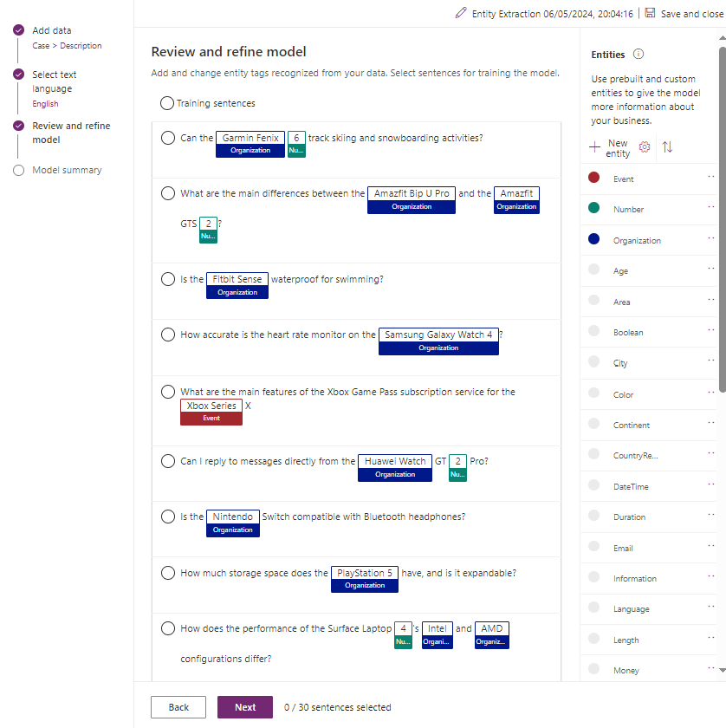This screenshot has width=726, height=728.
Task: Open more options for the Number entity
Action: click(x=710, y=207)
